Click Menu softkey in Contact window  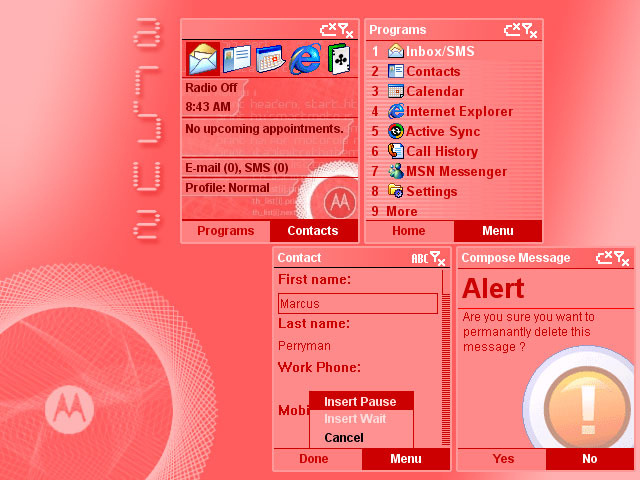pyautogui.click(x=406, y=459)
